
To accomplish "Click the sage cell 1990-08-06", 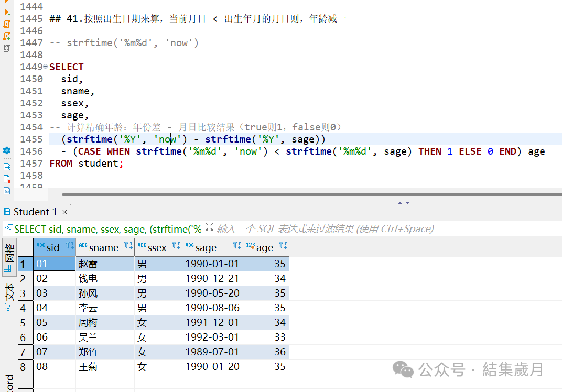I will pyautogui.click(x=212, y=308).
